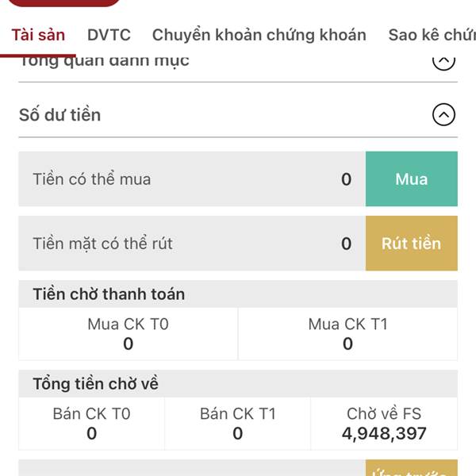This screenshot has width=476, height=476.
Task: Tap the green Mua button
Action: tap(411, 178)
